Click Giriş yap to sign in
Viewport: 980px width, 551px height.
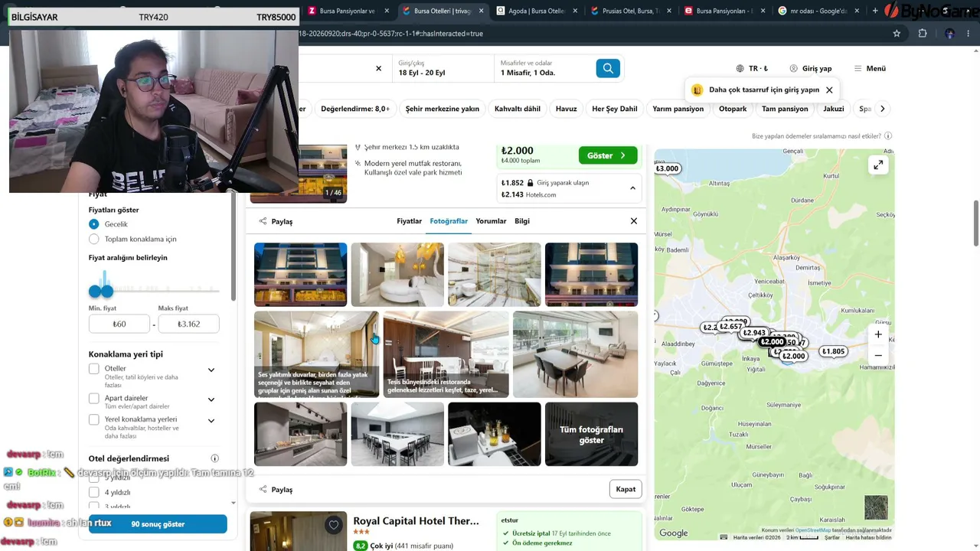(811, 69)
